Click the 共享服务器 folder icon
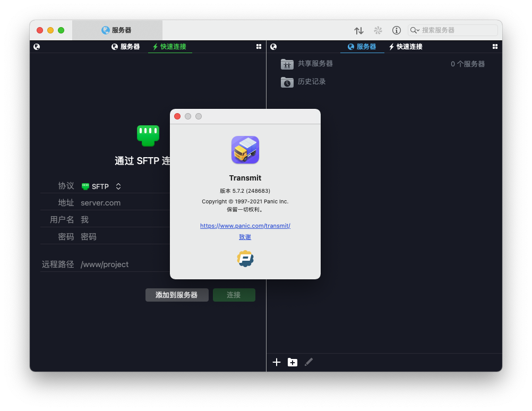This screenshot has height=411, width=532. pos(287,64)
